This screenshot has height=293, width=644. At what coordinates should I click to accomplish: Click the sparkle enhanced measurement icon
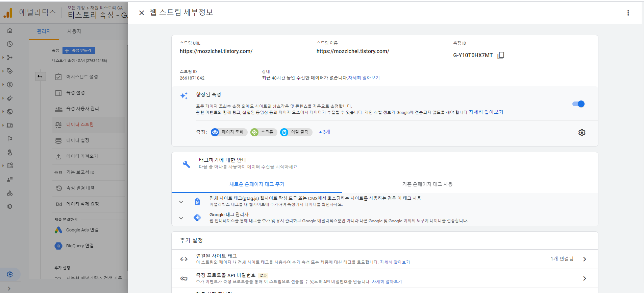(184, 96)
